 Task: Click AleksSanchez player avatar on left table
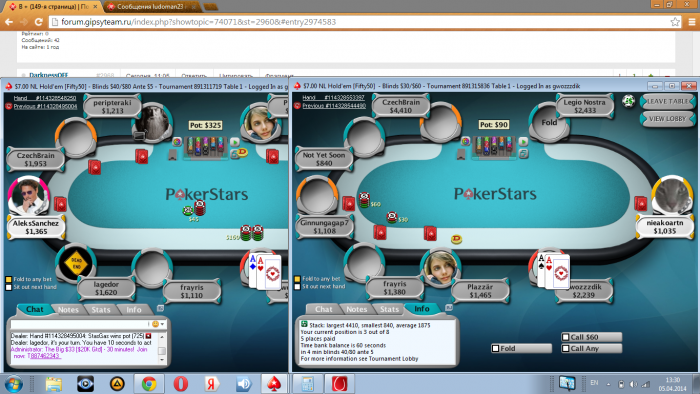pyautogui.click(x=28, y=195)
